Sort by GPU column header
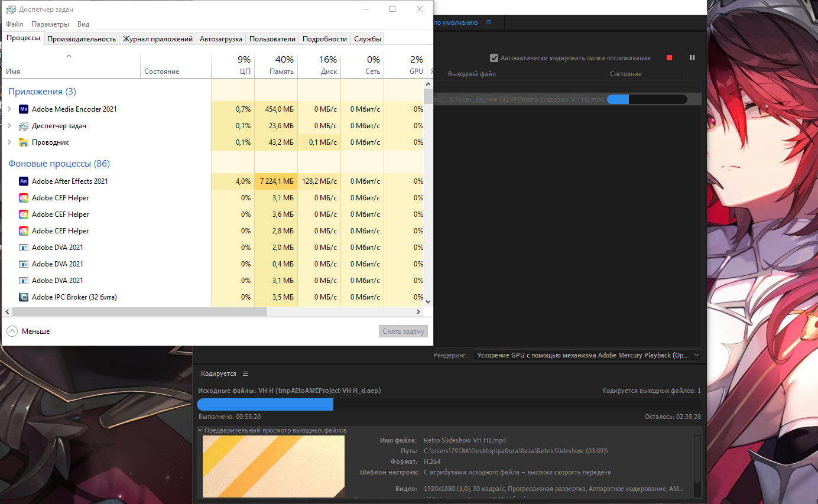The image size is (818, 504). coord(405,66)
